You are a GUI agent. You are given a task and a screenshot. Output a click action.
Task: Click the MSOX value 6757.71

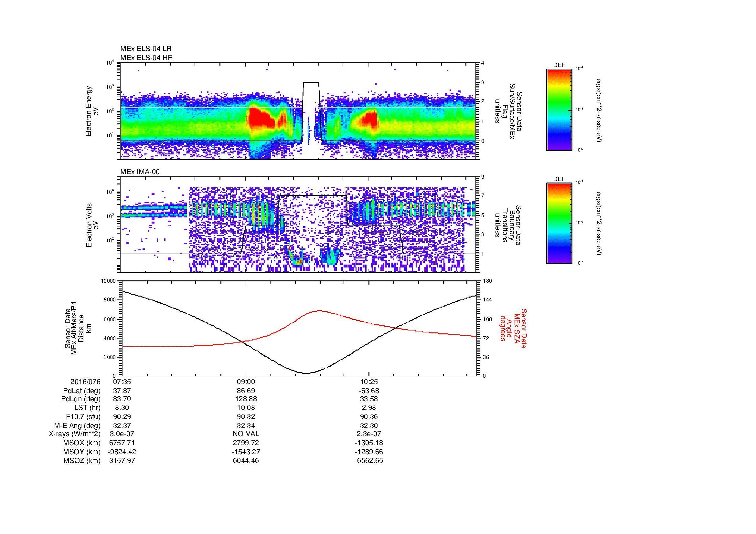point(122,443)
